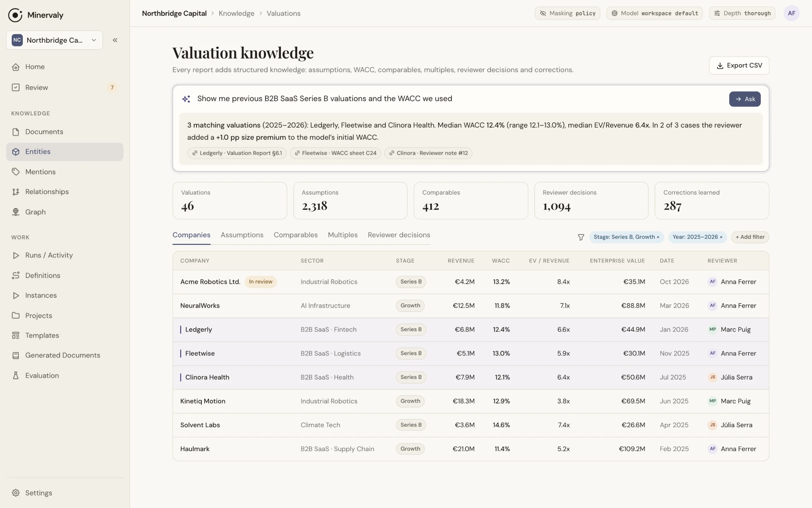Sort by the WACC column header

[x=501, y=261]
